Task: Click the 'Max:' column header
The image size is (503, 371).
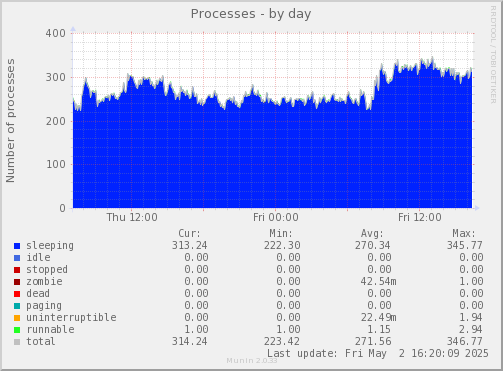Action: point(464,233)
